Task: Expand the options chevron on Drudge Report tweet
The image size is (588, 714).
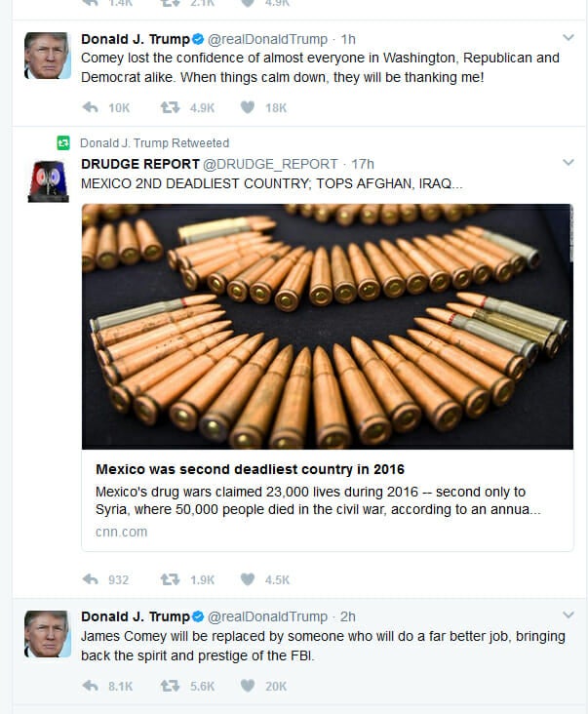Action: (x=568, y=162)
